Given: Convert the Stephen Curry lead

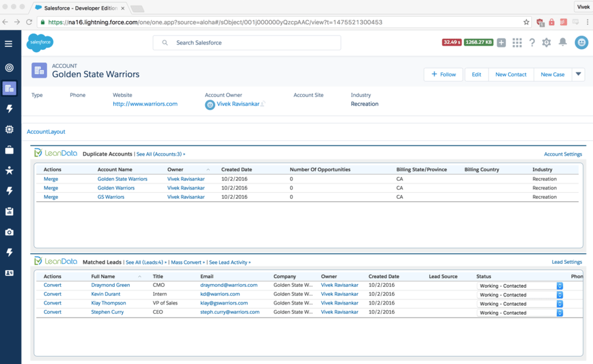Looking at the screenshot, I should (52, 312).
